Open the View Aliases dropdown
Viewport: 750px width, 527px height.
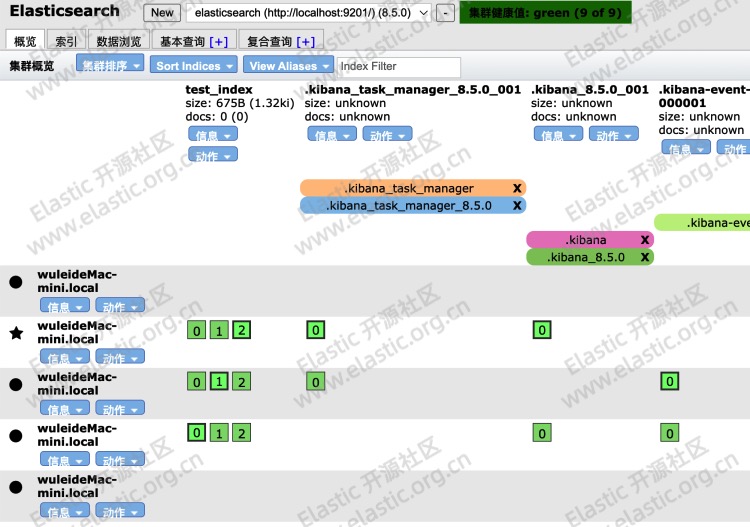[x=288, y=66]
